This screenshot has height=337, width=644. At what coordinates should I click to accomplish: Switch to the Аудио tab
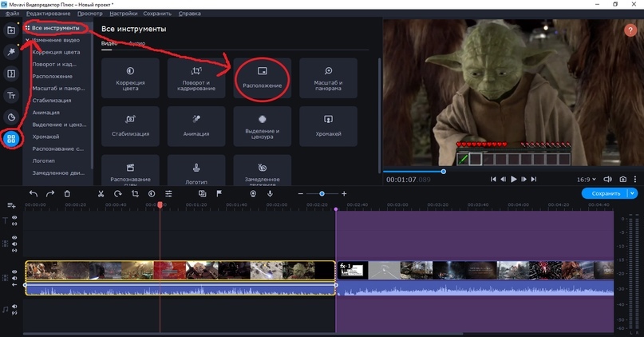pos(136,43)
